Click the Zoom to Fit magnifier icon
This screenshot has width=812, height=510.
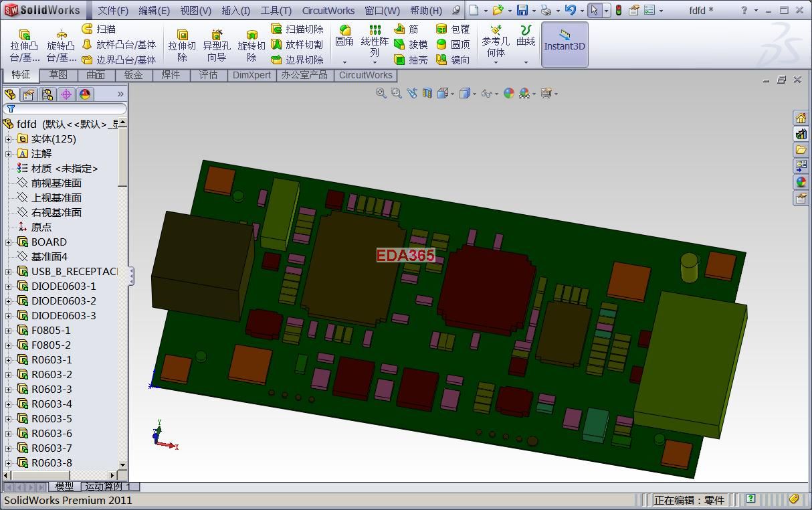(381, 93)
